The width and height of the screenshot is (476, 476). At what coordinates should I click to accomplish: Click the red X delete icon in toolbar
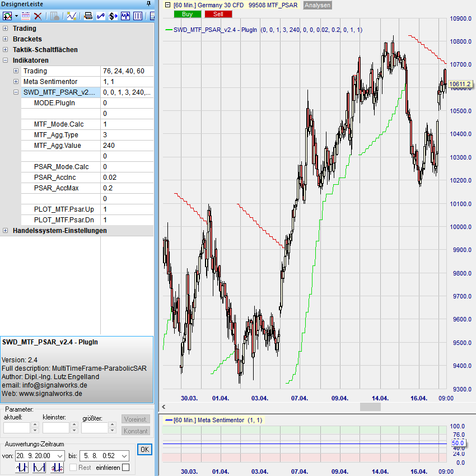pos(38,16)
